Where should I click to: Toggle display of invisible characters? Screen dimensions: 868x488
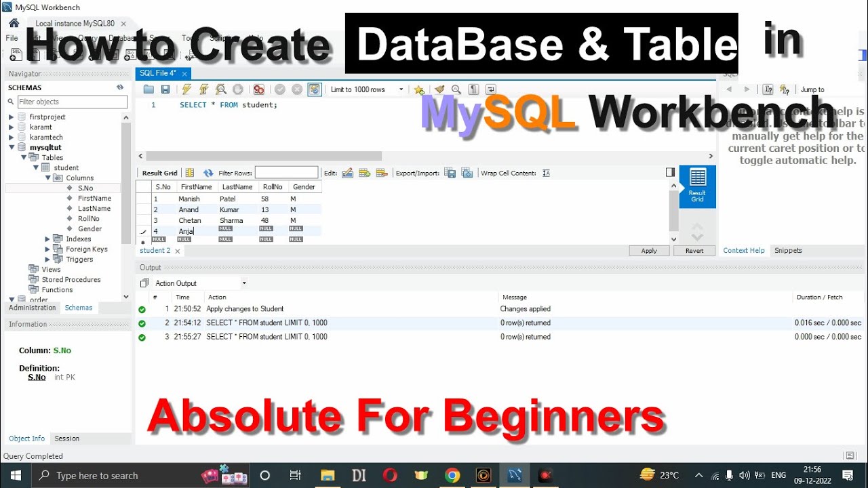point(474,89)
